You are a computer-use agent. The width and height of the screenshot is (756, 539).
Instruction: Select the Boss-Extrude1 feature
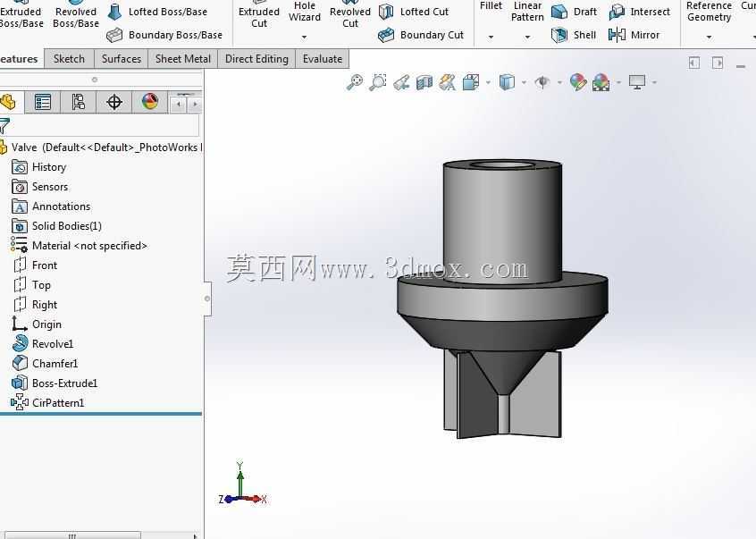tap(55, 383)
